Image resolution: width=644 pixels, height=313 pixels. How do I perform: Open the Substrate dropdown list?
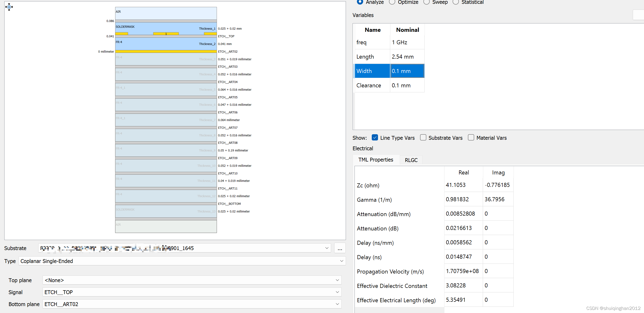[327, 248]
